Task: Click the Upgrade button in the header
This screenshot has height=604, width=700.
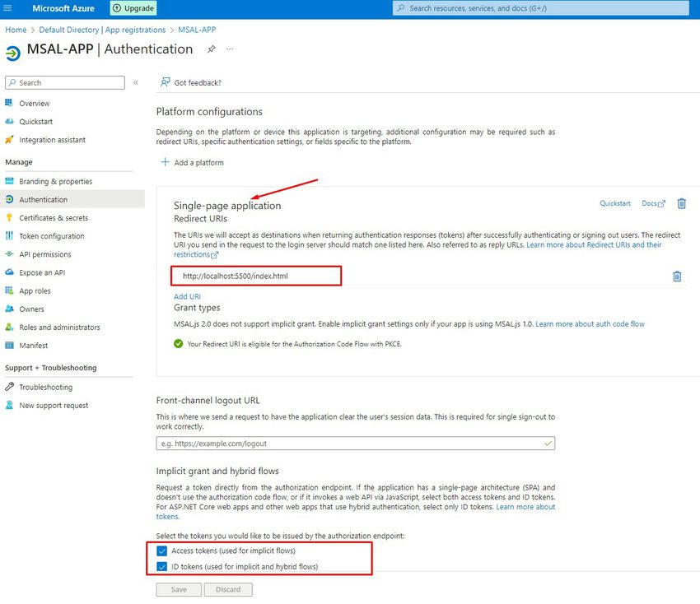Action: pos(133,8)
